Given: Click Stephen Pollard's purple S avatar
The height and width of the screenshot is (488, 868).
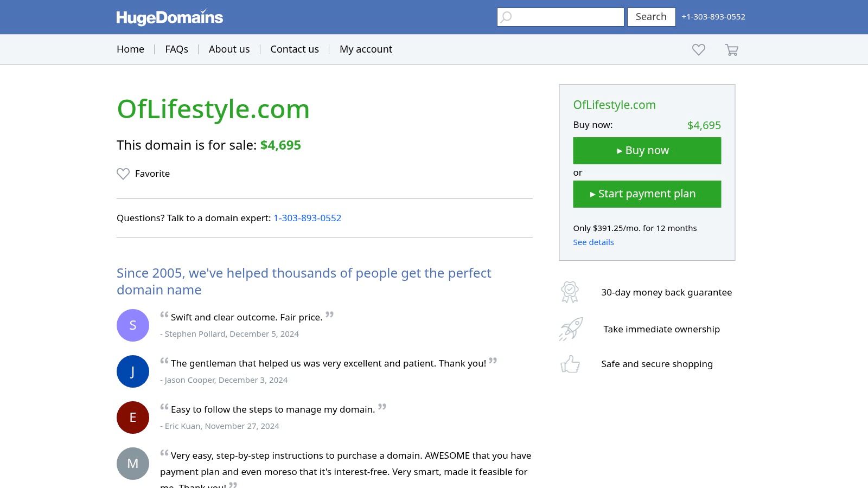Looking at the screenshot, I should [133, 325].
